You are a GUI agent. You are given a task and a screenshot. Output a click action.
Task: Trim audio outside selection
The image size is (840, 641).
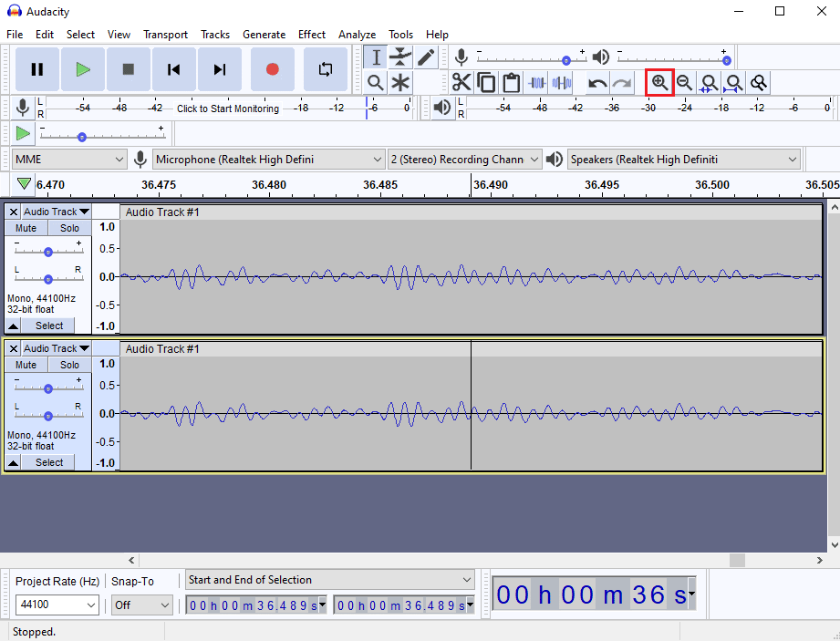tap(536, 82)
